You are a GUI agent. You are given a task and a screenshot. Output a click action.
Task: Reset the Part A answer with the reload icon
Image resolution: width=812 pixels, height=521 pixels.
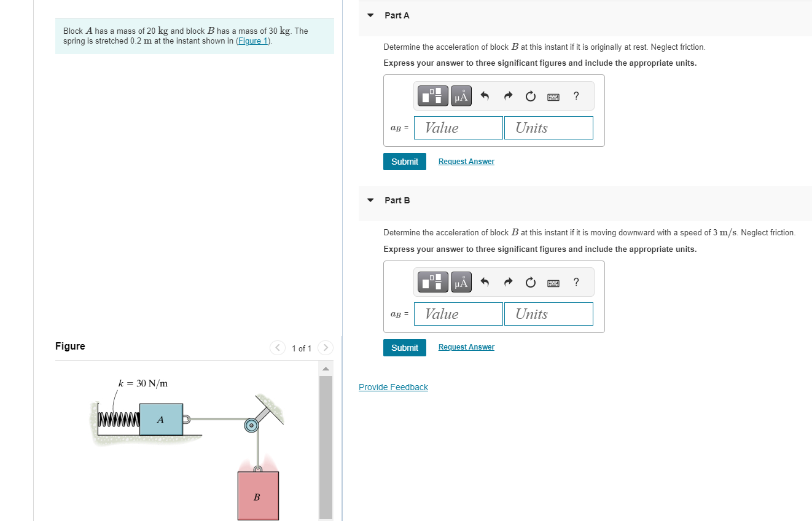[x=530, y=96]
